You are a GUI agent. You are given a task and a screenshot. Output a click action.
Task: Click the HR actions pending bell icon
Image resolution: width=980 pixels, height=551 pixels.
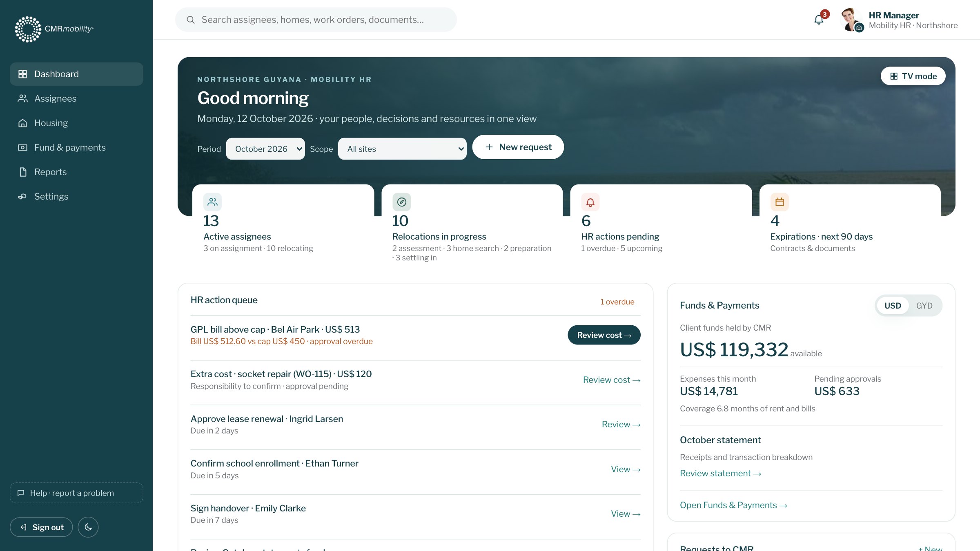click(x=590, y=202)
